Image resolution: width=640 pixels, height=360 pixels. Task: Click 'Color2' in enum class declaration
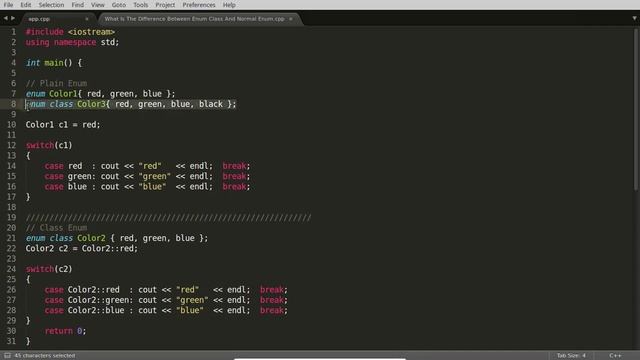[91, 238]
